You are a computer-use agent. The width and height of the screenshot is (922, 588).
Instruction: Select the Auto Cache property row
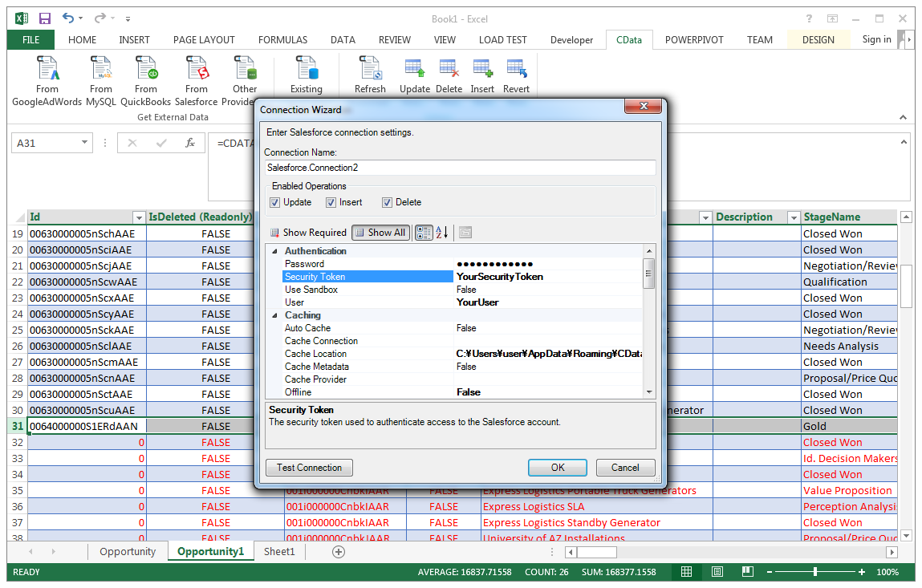point(463,328)
